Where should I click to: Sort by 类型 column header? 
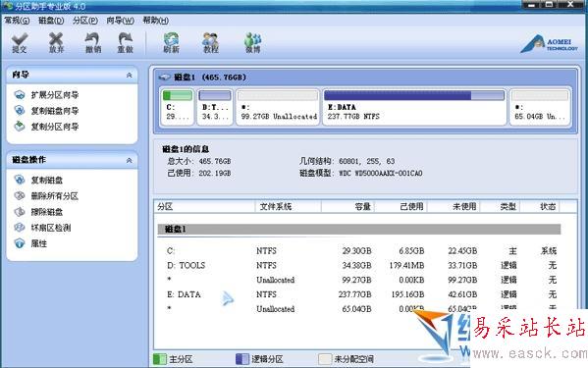tap(500, 206)
